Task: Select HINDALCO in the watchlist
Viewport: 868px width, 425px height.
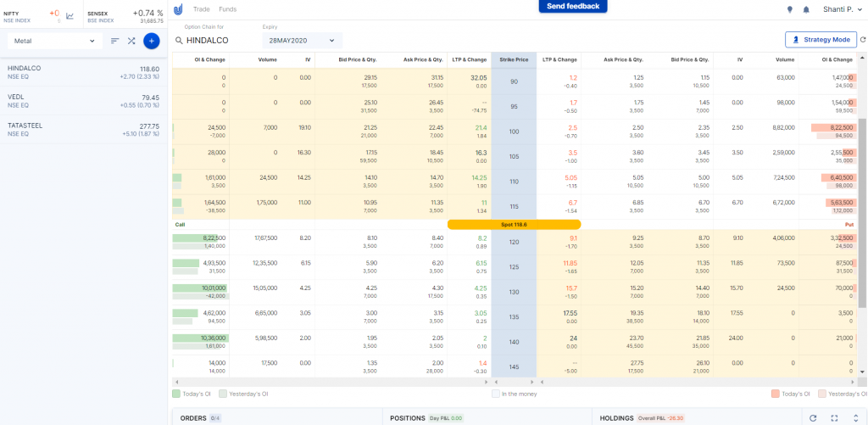Action: [x=84, y=72]
